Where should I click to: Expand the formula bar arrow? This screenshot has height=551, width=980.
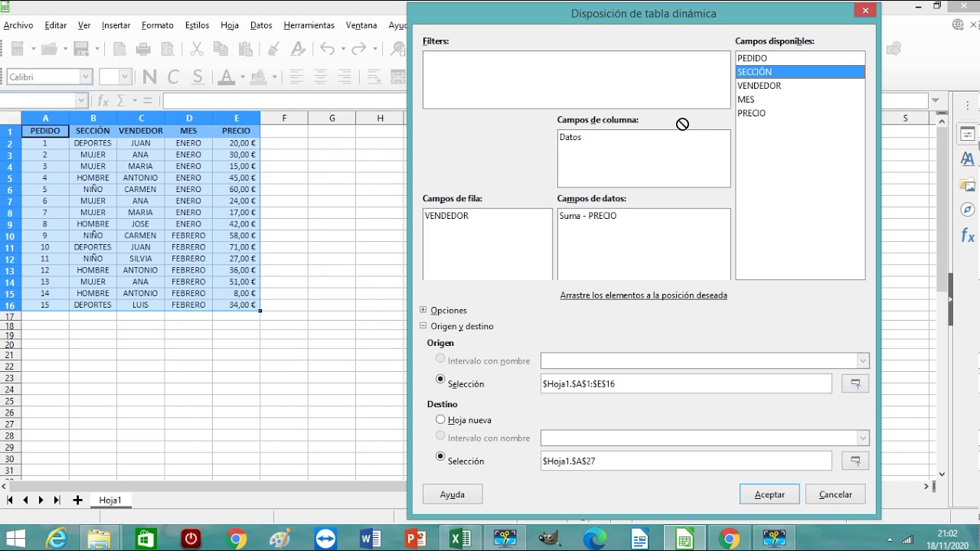tap(935, 100)
